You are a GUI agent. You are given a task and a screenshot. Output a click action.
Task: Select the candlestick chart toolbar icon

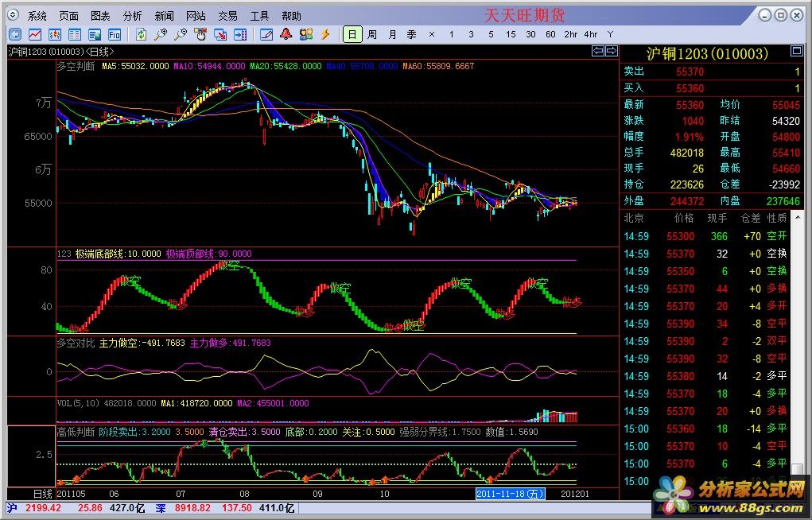(x=55, y=34)
